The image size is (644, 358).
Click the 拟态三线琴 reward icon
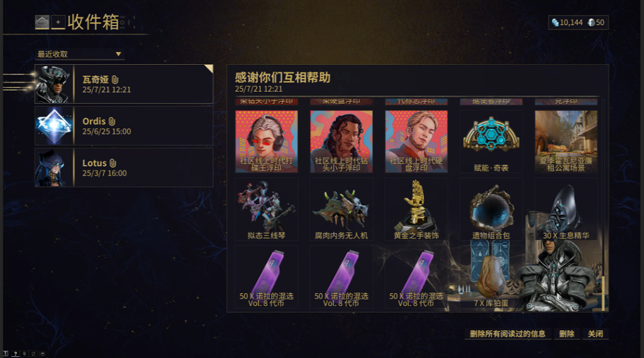[267, 209]
